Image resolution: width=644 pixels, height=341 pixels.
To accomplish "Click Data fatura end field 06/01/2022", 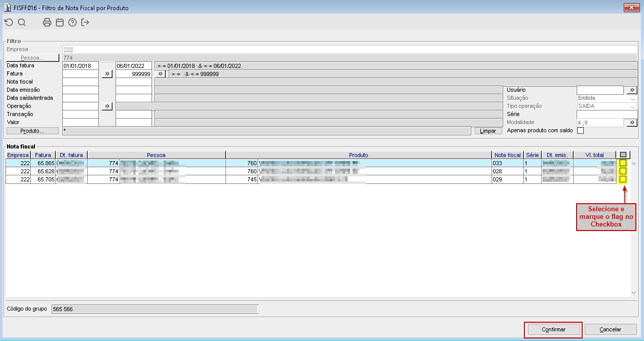I will (x=134, y=65).
